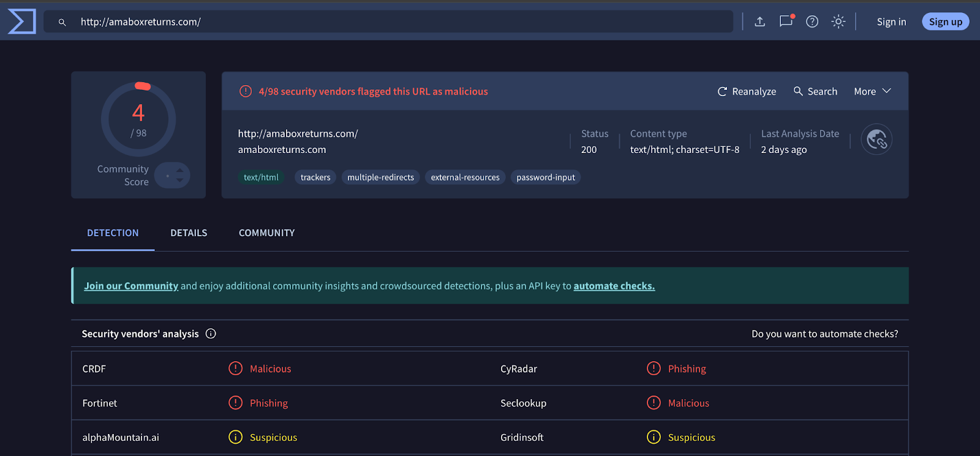This screenshot has height=456, width=980.
Task: Switch to the DETECTION tab
Action: tap(113, 233)
